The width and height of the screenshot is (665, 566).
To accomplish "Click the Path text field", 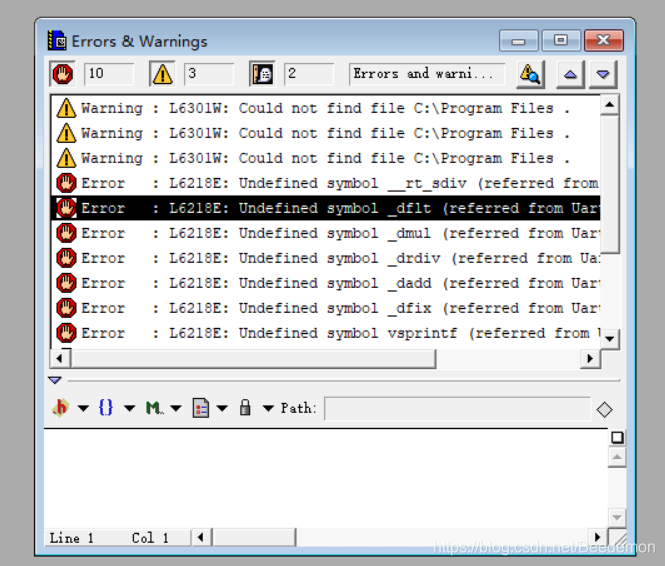I will click(x=457, y=409).
